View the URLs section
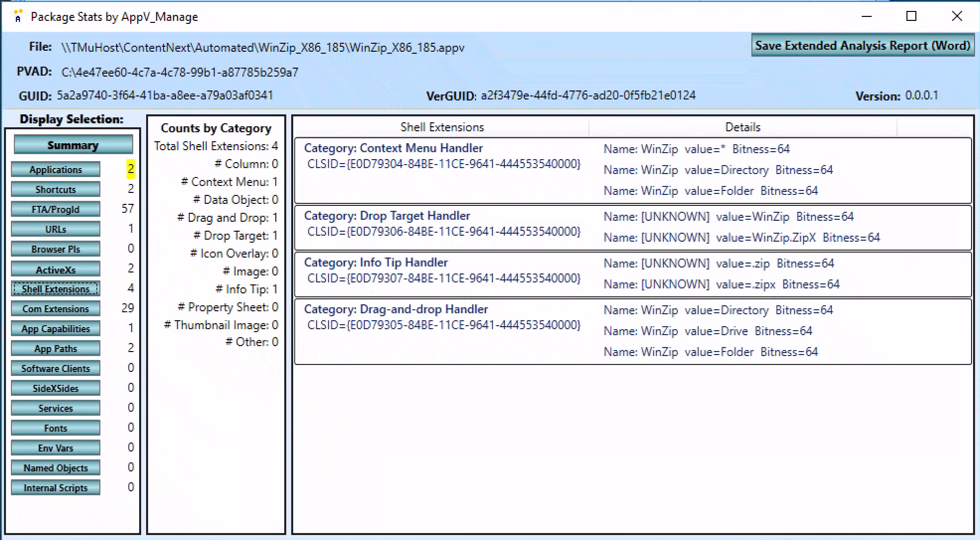 [56, 229]
